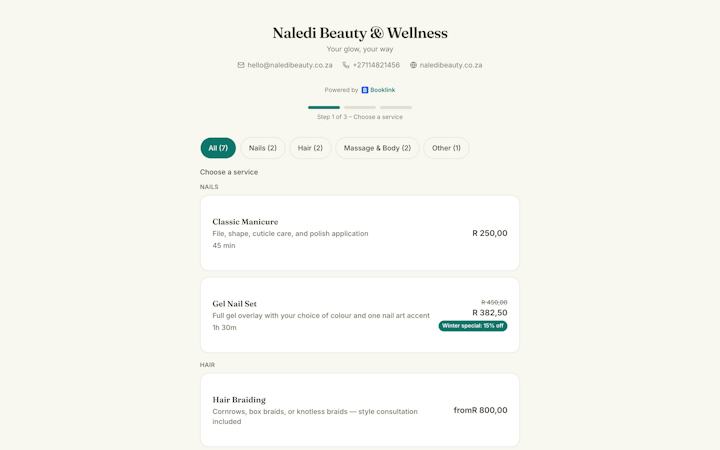Click the email envelope icon
The height and width of the screenshot is (450, 720).
pyautogui.click(x=241, y=65)
